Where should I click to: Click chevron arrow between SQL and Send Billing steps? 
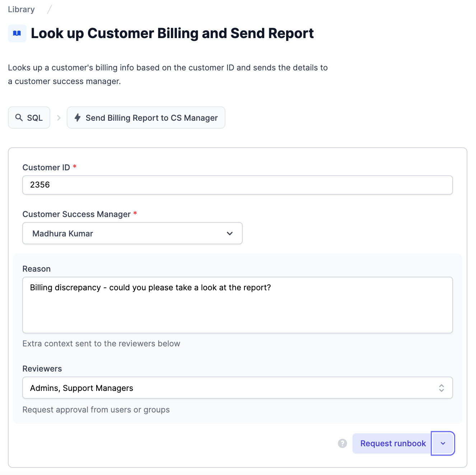[x=59, y=118]
